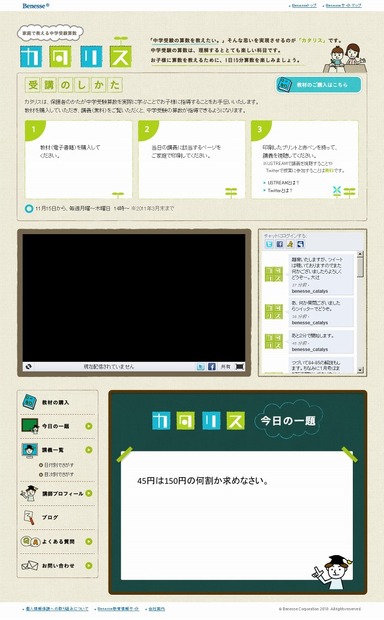Click the Facebook login icon in chat panel
The width and height of the screenshot is (384, 620).
280,244
